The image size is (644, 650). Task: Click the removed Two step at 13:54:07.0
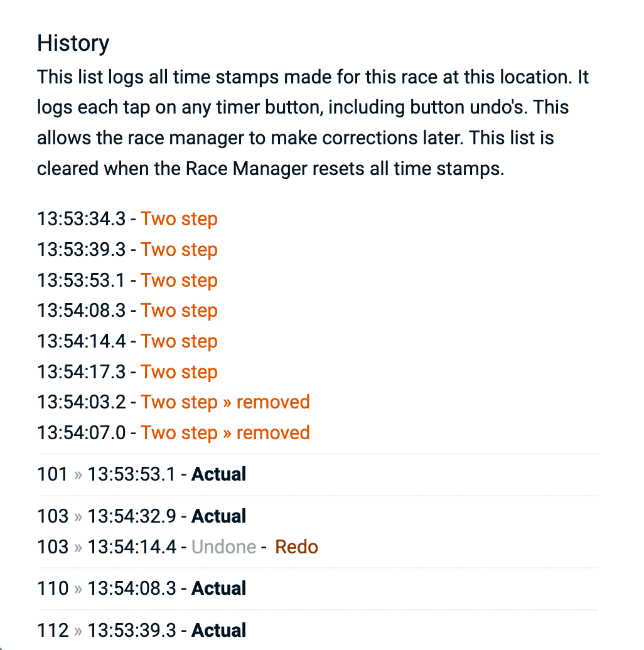(225, 433)
